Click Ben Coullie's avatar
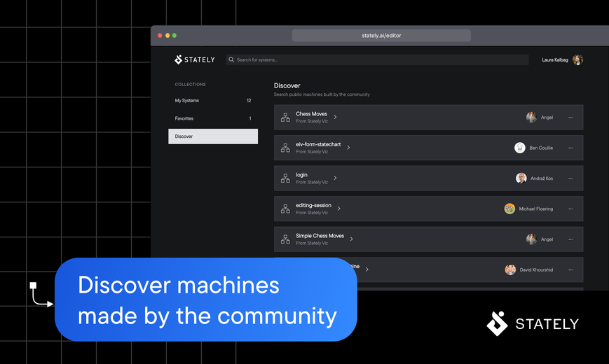Viewport: 609px width, 364px height. (520, 148)
